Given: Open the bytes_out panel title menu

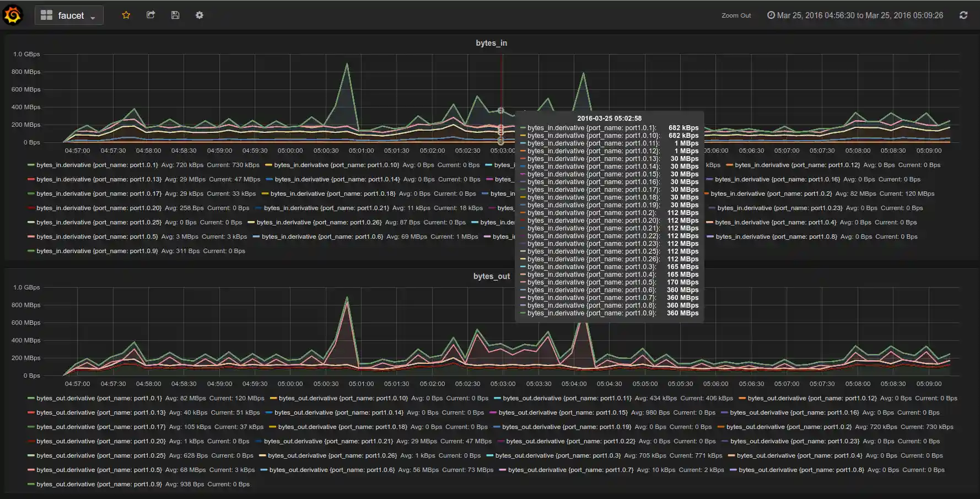Looking at the screenshot, I should (x=491, y=276).
